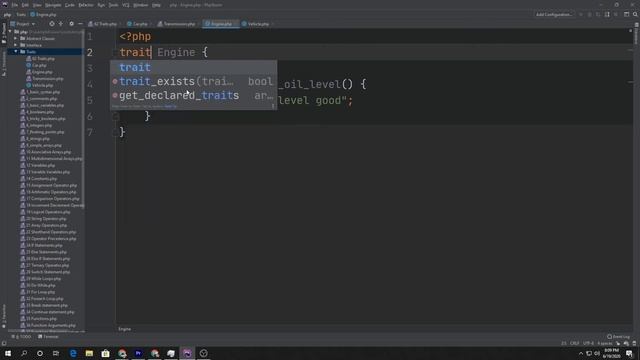Select 'trait' in the autocomplete popup

193,67
